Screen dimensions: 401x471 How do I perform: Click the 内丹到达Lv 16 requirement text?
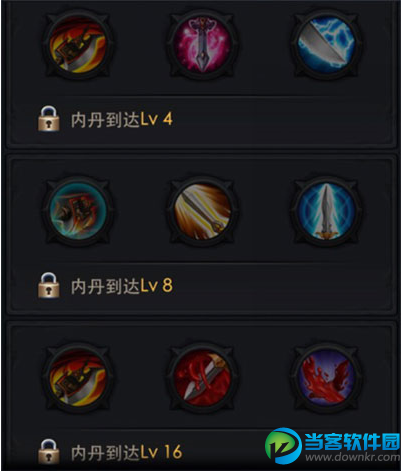tap(127, 452)
